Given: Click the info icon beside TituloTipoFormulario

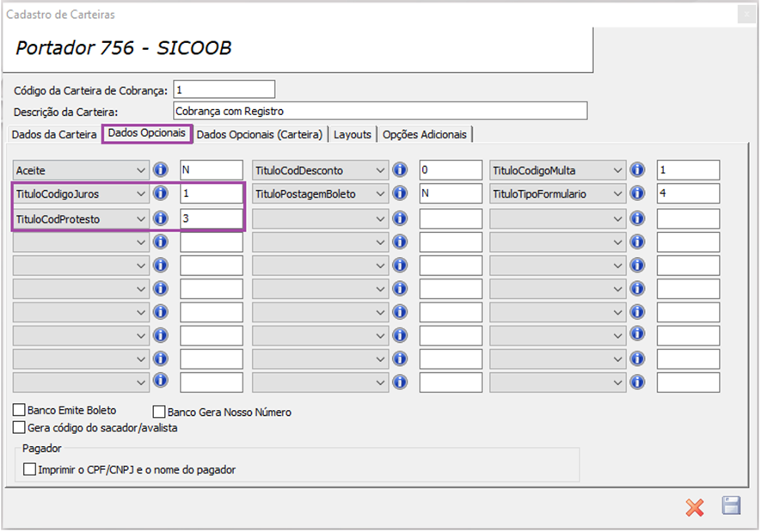Looking at the screenshot, I should pos(637,193).
